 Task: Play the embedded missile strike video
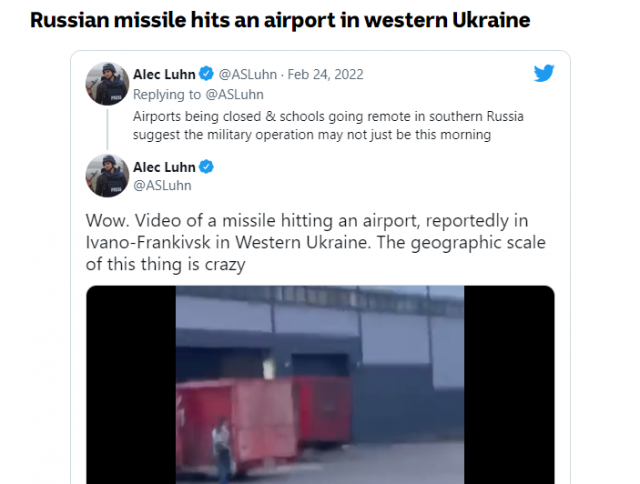coord(320,385)
